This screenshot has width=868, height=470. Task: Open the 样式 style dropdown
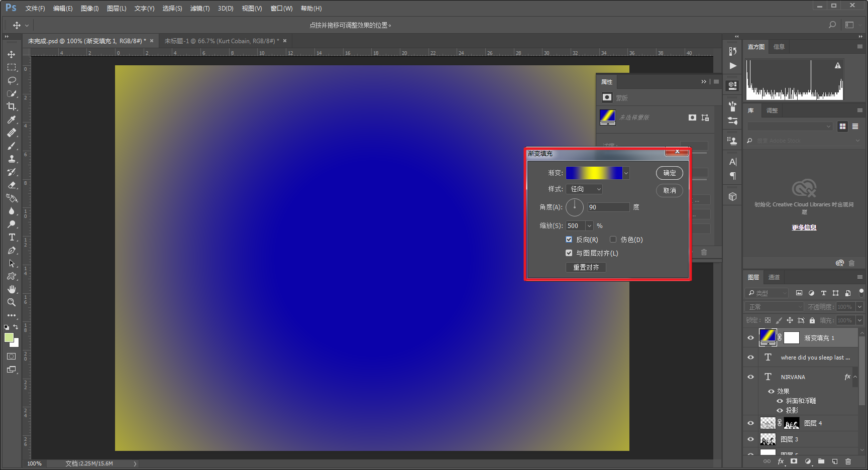[584, 189]
